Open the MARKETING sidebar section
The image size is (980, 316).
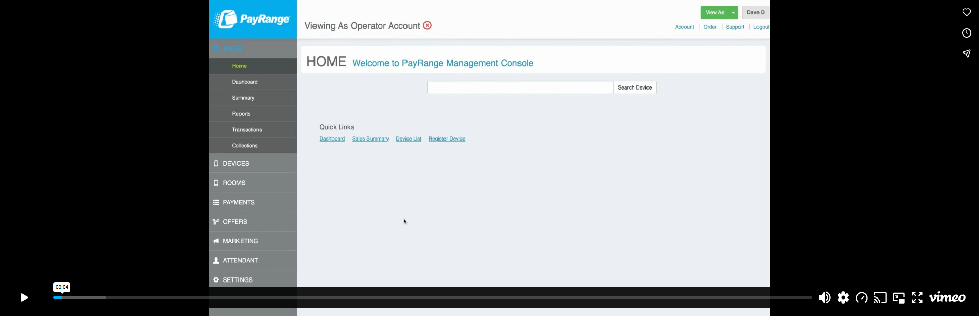(253, 241)
